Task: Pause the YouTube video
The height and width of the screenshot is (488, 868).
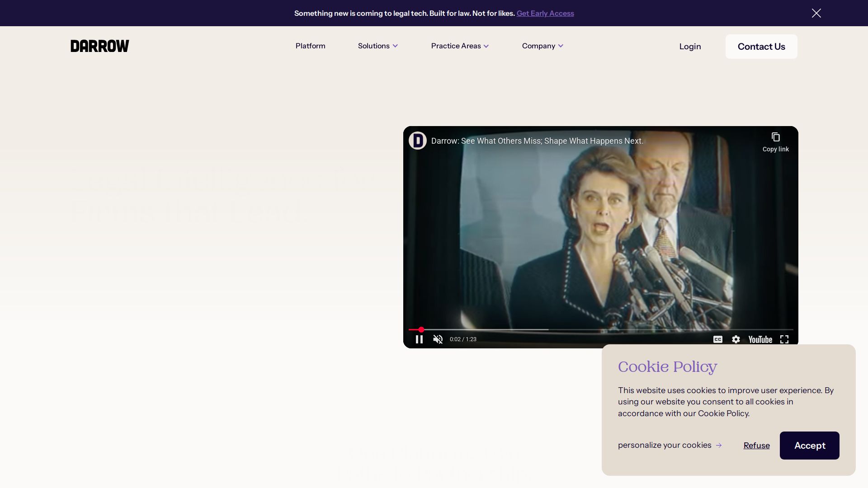Action: pyautogui.click(x=419, y=339)
